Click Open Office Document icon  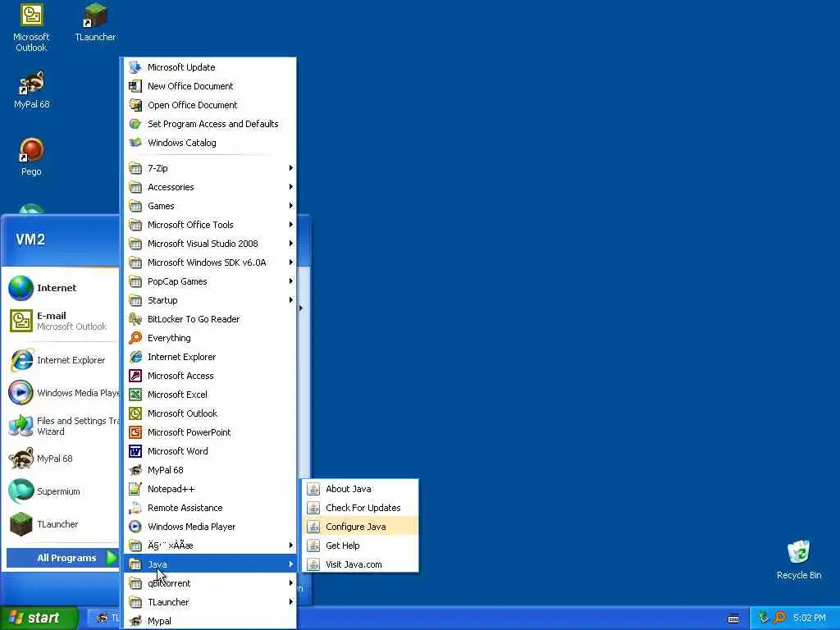click(x=135, y=105)
